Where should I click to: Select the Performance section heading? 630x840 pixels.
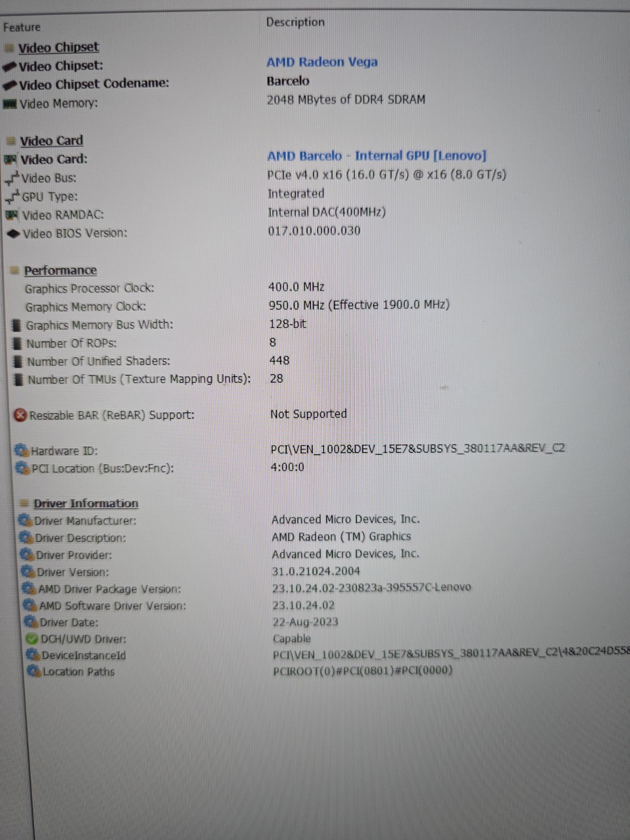[60, 270]
